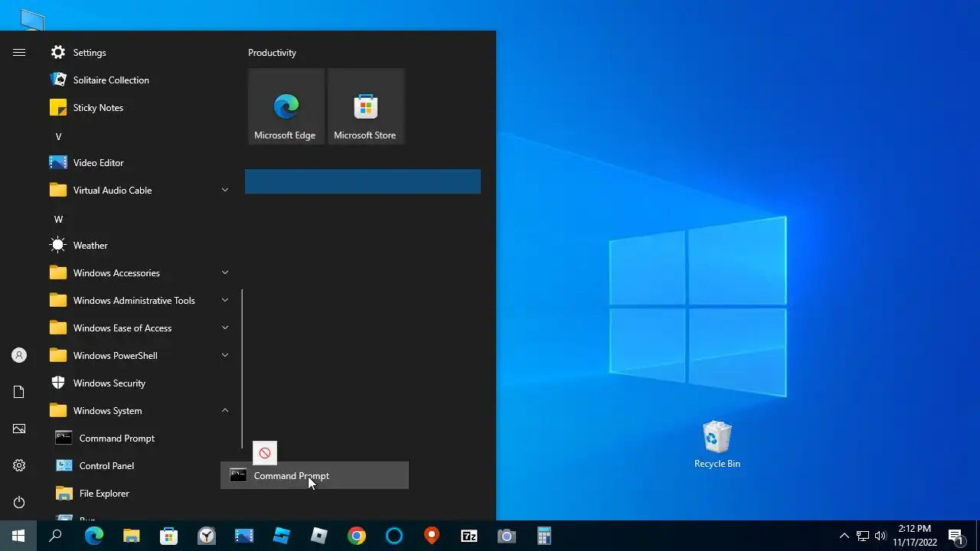This screenshot has height=551, width=980.
Task: Select the Recycle Bin desktop icon
Action: (717, 445)
